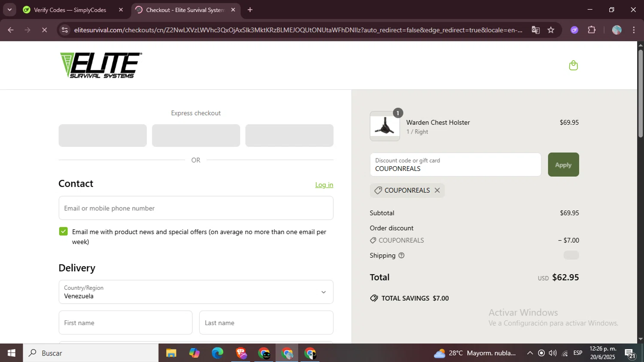
Task: Open the volume control tray icon
Action: tap(553, 353)
